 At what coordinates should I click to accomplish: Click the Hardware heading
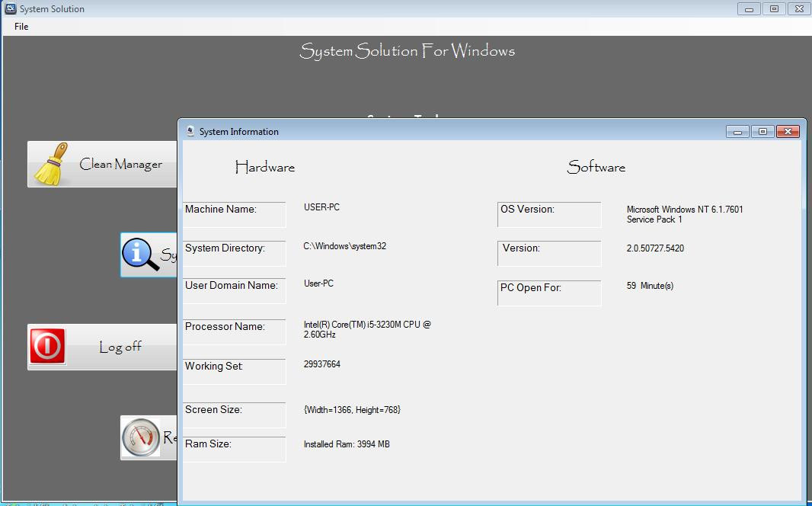click(264, 168)
